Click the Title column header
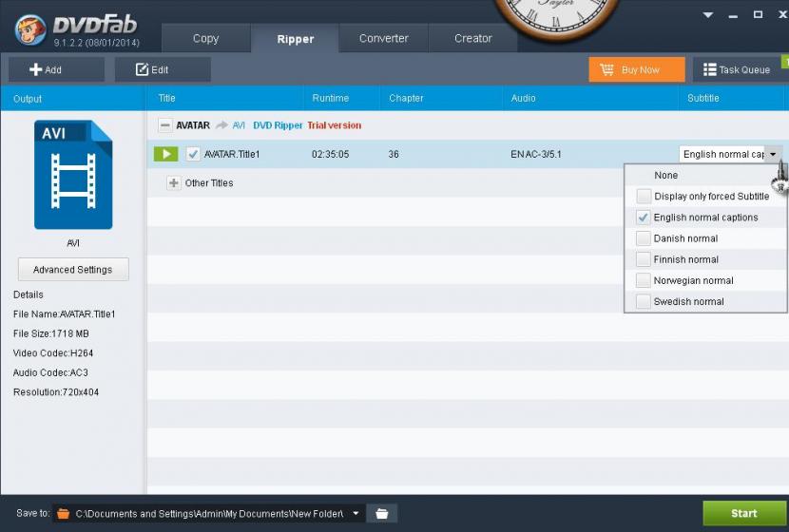This screenshot has height=532, width=789. 167,98
